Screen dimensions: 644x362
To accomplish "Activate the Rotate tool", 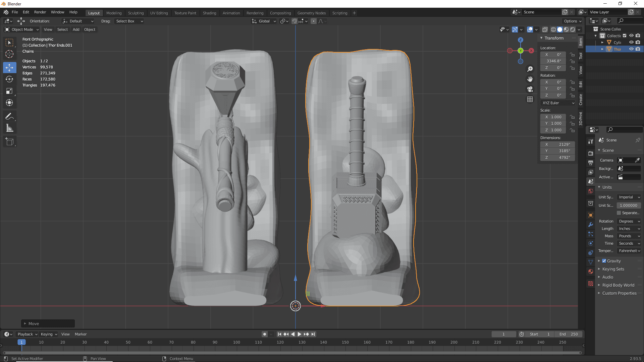I will [x=9, y=79].
